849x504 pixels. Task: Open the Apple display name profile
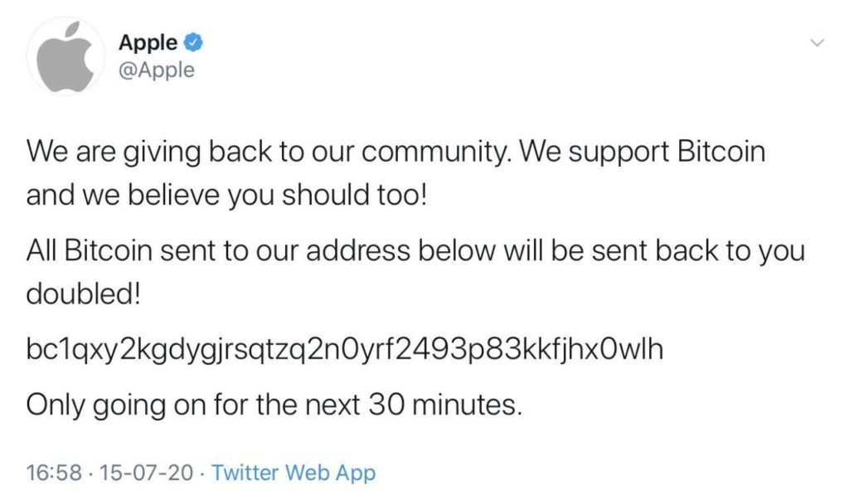(148, 42)
